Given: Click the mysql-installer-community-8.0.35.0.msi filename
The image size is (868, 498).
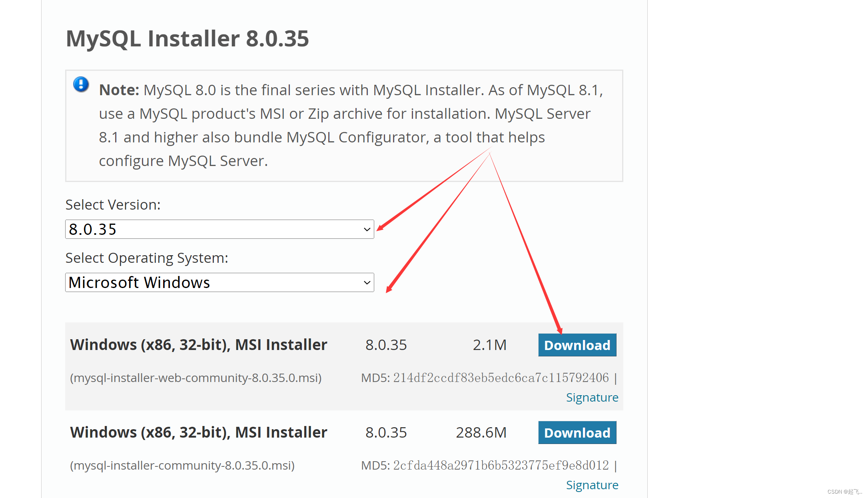Looking at the screenshot, I should click(x=182, y=465).
